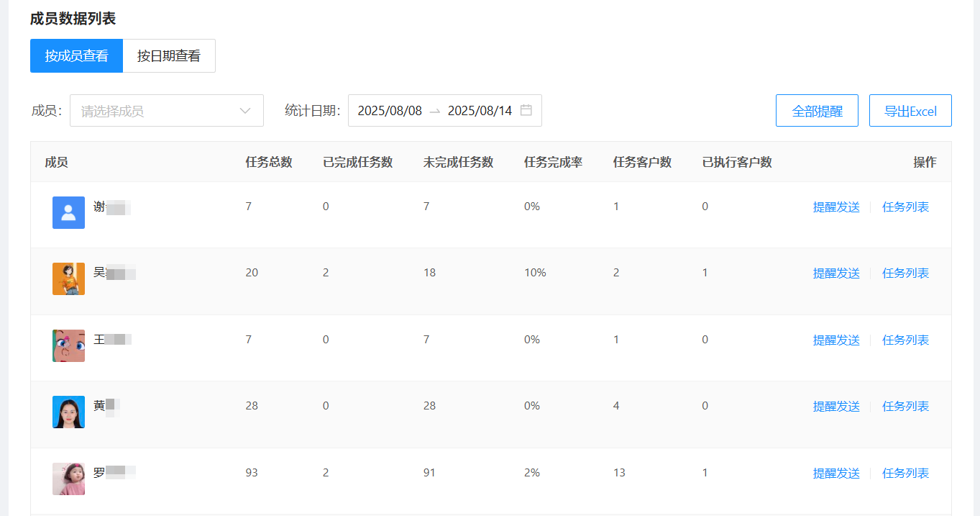Open 任务列表 for member 王

pyautogui.click(x=905, y=340)
